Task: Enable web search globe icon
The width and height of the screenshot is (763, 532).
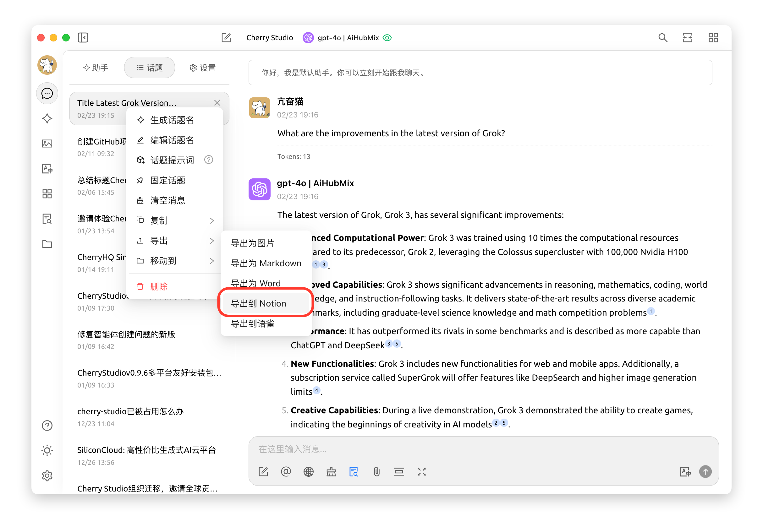Action: pos(308,472)
